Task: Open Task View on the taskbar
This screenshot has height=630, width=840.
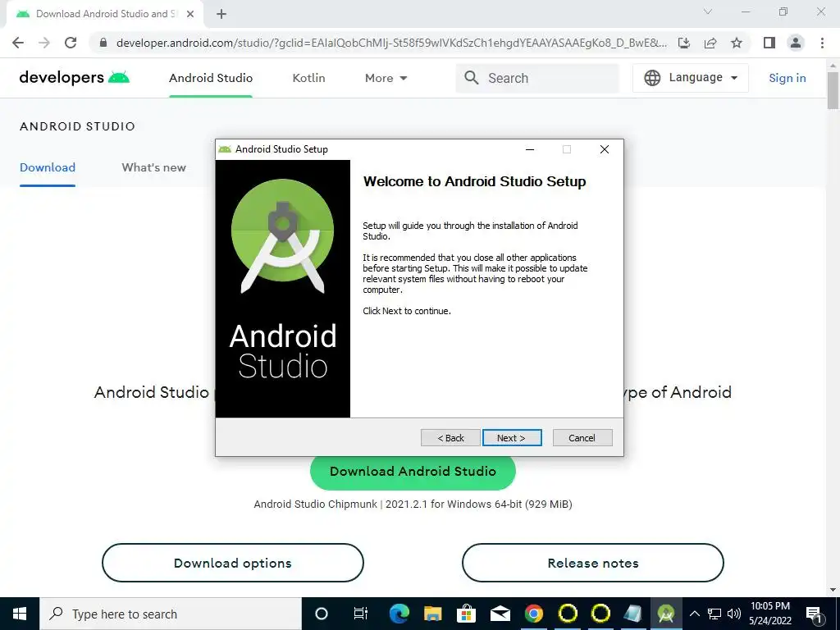Action: click(361, 614)
